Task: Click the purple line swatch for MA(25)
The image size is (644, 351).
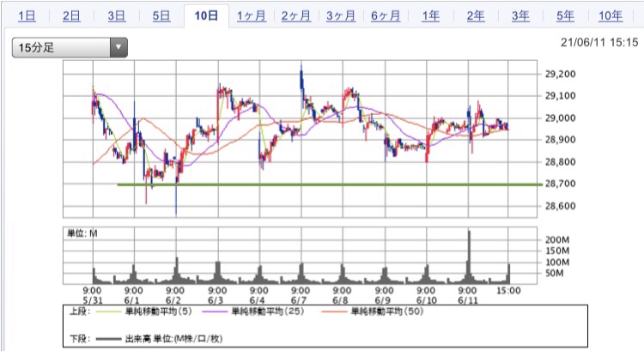Action: pos(215,312)
